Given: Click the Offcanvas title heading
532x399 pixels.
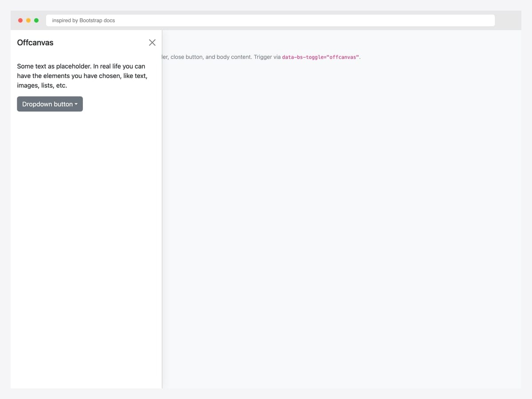Looking at the screenshot, I should pos(35,43).
